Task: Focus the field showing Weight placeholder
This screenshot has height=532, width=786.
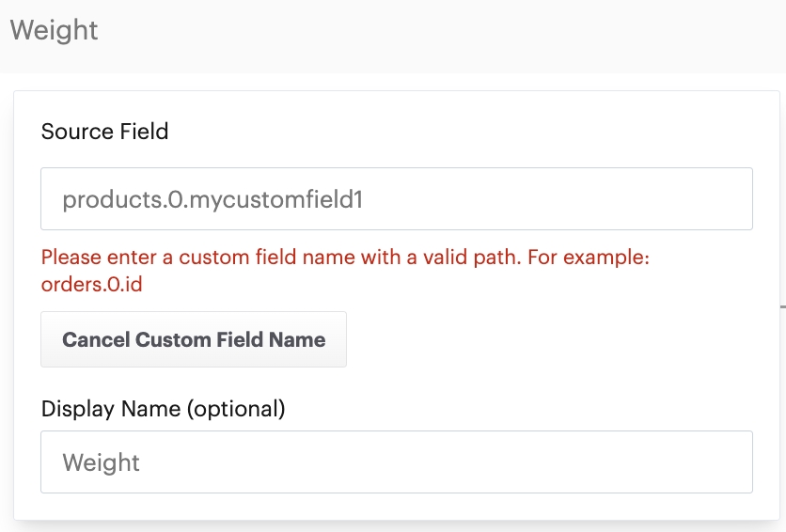Action: [102, 462]
